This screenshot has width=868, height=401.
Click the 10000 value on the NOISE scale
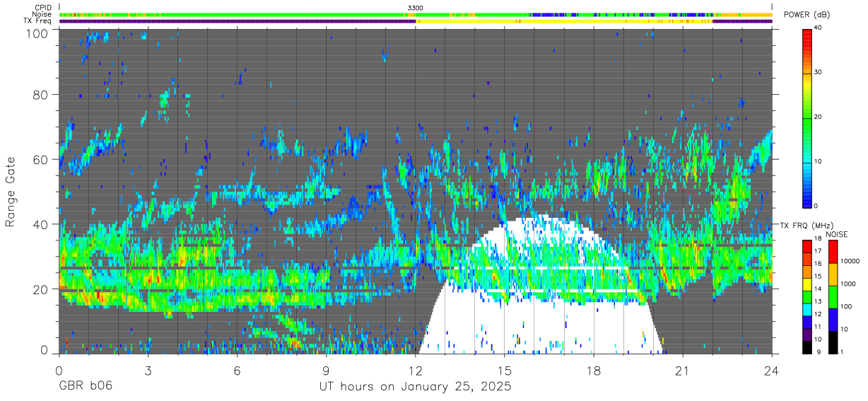click(x=849, y=261)
